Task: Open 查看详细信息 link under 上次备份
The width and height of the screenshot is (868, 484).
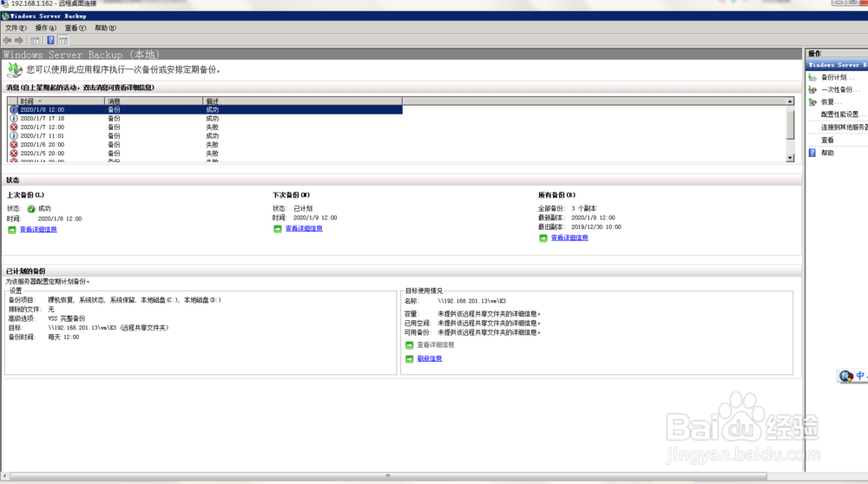Action: (38, 230)
